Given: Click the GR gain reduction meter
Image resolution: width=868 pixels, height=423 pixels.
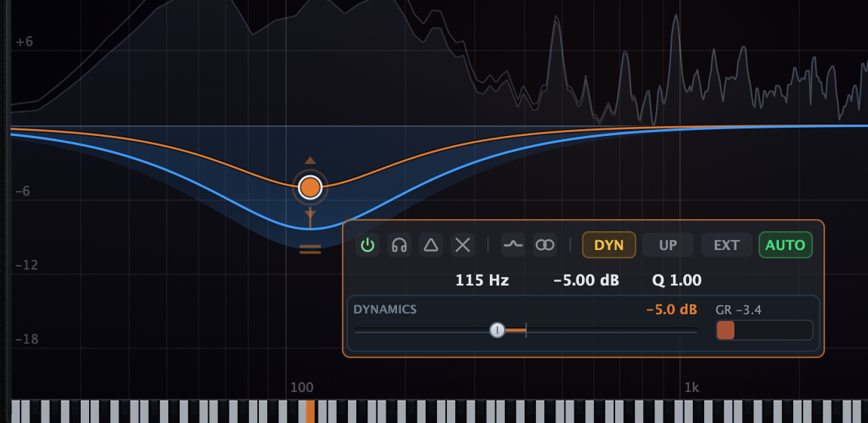Looking at the screenshot, I should [x=765, y=331].
